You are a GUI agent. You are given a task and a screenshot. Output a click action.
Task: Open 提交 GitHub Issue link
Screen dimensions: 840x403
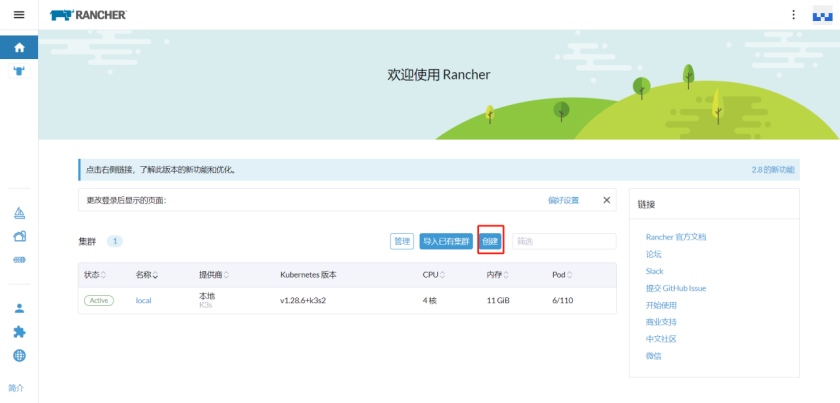pyautogui.click(x=676, y=288)
